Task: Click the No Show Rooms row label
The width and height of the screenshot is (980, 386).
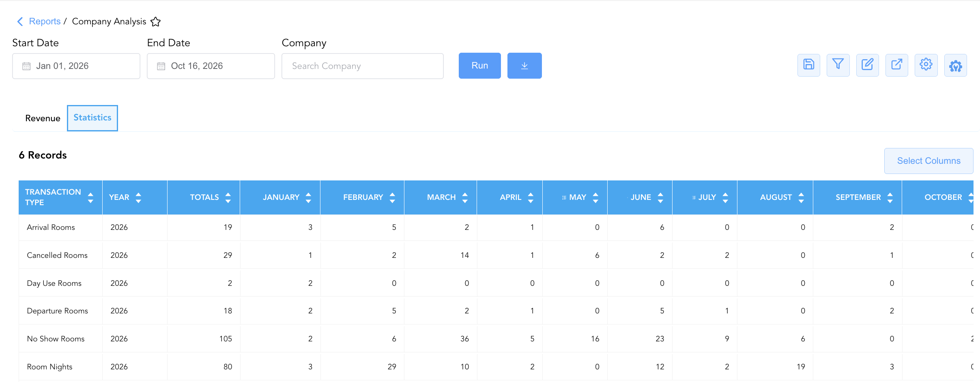Action: tap(56, 339)
